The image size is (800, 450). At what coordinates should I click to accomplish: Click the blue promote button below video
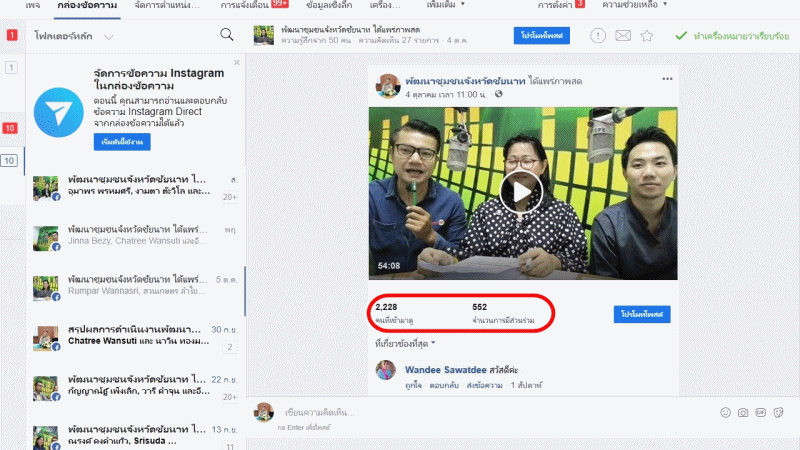(641, 314)
